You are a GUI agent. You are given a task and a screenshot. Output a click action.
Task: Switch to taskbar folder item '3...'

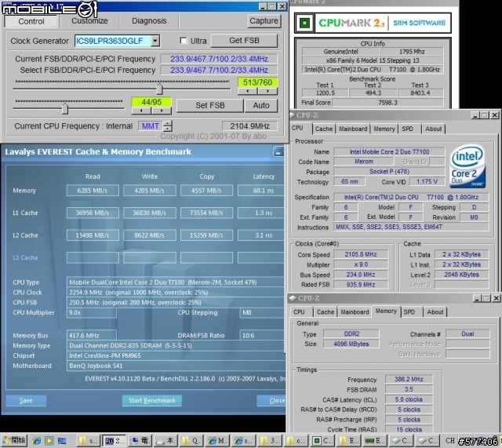270,441
